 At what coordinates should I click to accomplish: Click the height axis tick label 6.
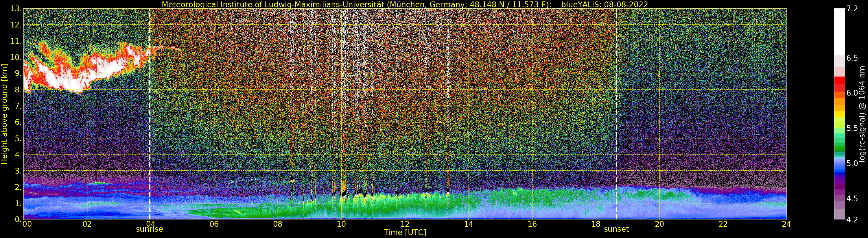[x=18, y=122]
